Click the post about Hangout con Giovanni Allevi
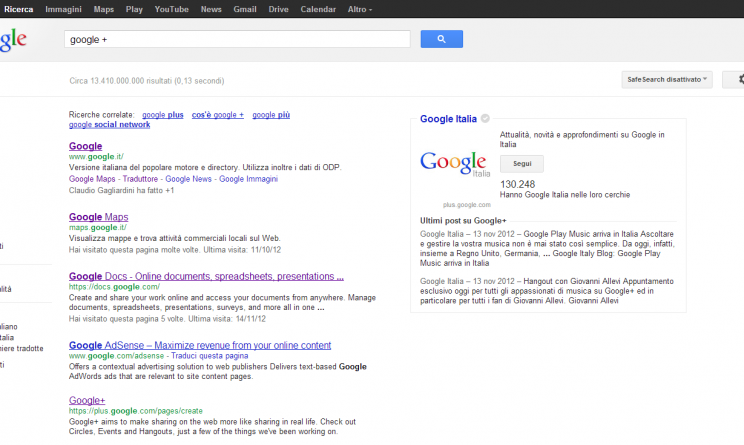744x445 pixels. click(x=547, y=291)
